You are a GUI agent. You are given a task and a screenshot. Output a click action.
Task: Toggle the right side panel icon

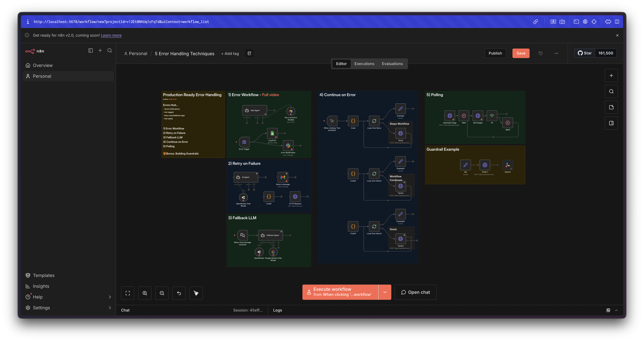point(611,123)
